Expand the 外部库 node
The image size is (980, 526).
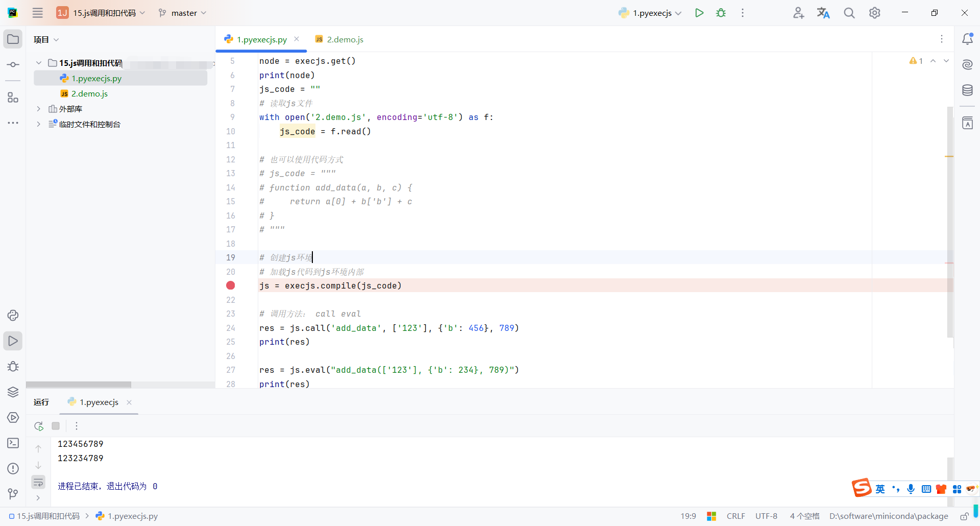(39, 109)
